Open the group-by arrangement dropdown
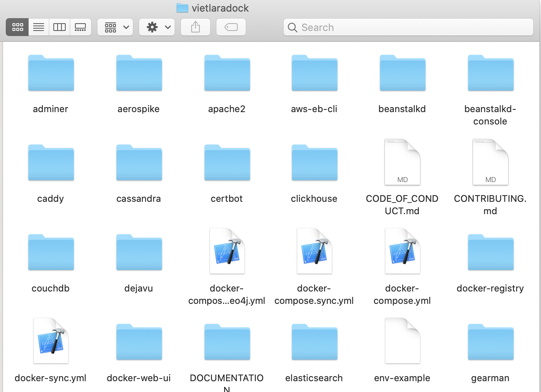541x392 pixels. (x=115, y=27)
